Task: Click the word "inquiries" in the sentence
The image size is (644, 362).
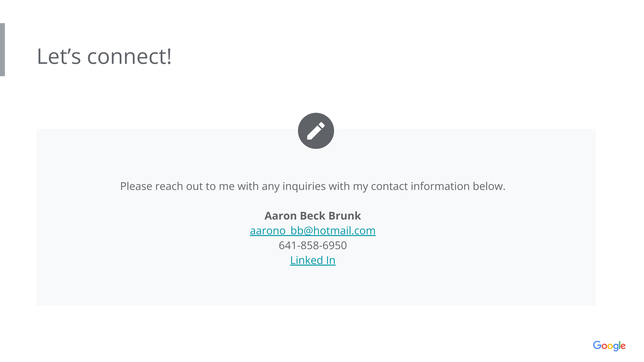Action: point(304,186)
